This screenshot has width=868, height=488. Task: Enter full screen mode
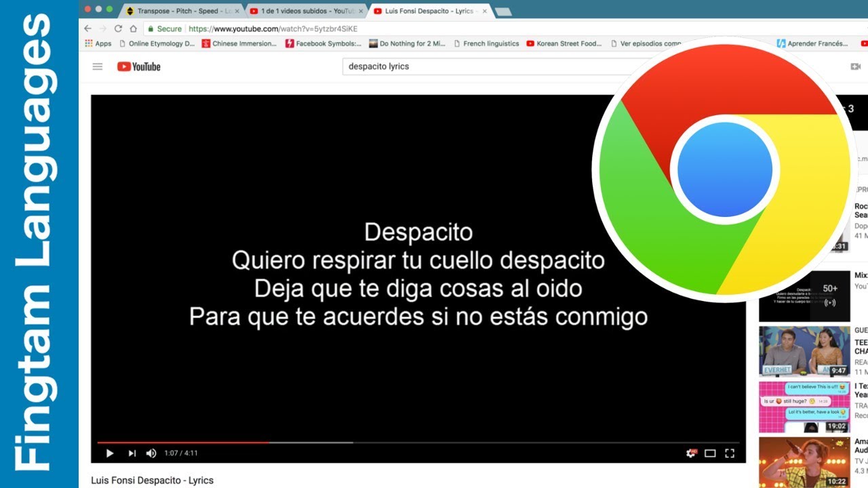730,453
